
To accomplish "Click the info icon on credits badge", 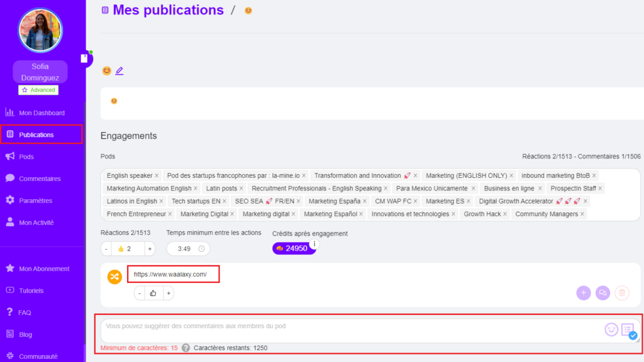I will coord(314,244).
